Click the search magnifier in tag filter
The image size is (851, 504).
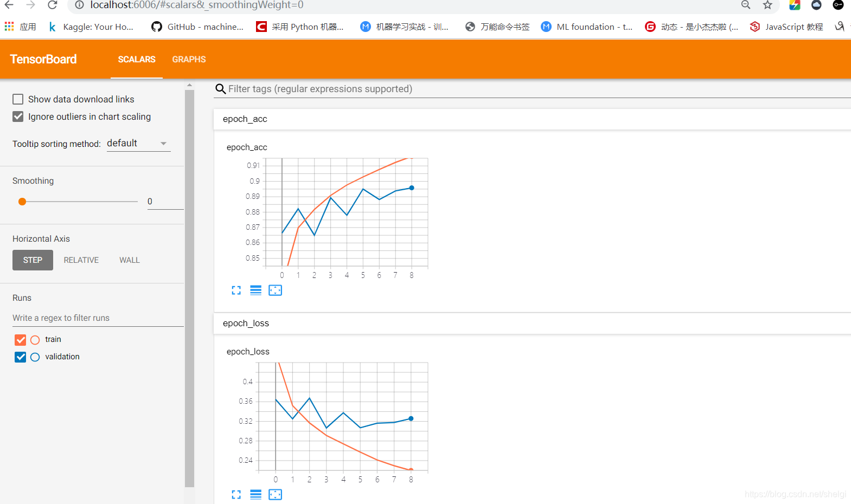pyautogui.click(x=220, y=89)
